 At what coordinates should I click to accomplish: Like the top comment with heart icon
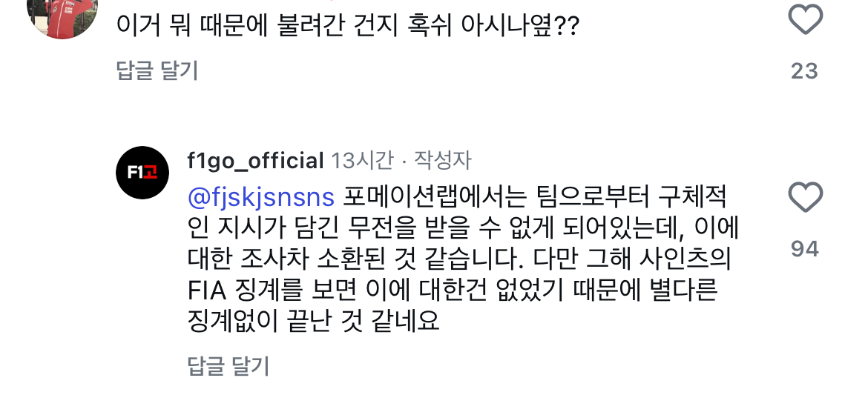pos(805,20)
